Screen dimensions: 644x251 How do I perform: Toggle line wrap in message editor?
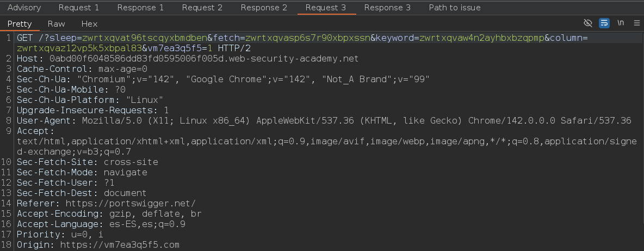(604, 23)
